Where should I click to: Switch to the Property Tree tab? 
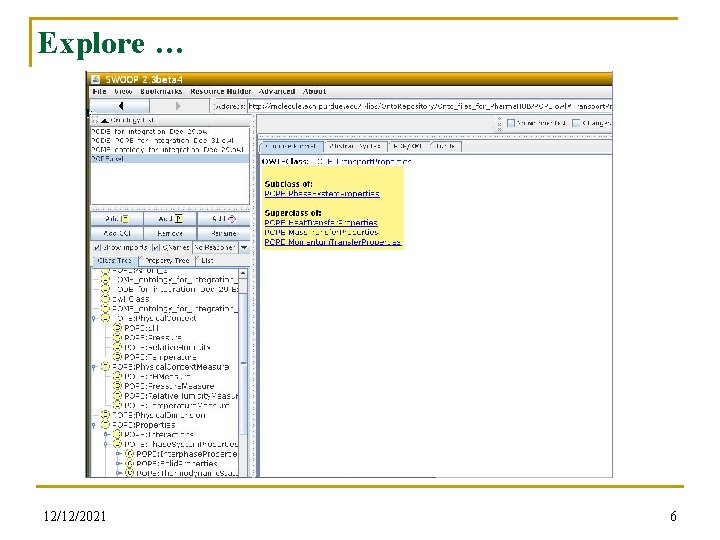tap(167, 260)
